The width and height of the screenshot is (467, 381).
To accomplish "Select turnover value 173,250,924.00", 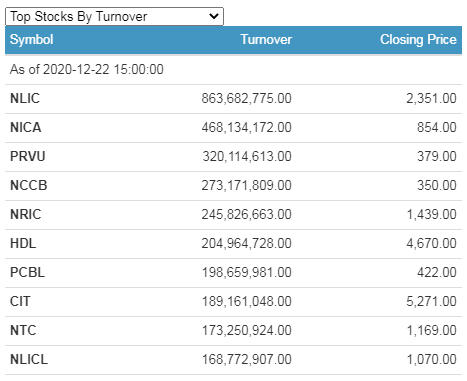I will (x=247, y=330).
